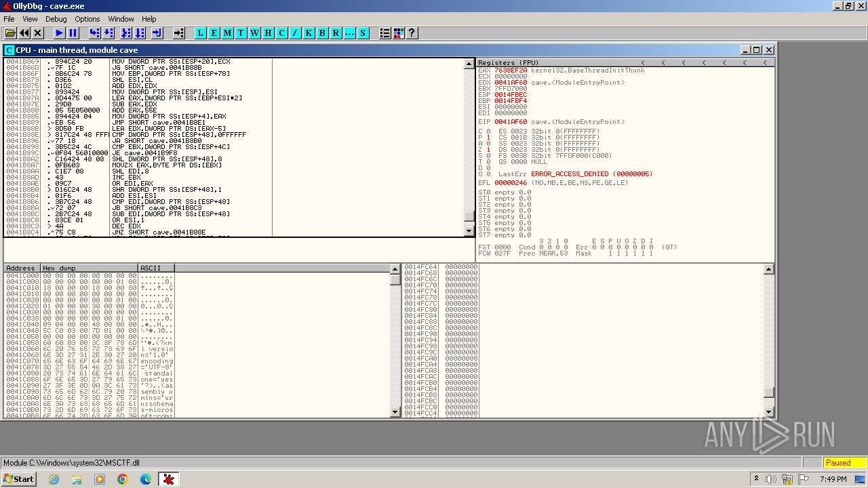Viewport: 868px width, 488px height.
Task: Click the Registers (FPU) header bar
Action: coord(625,62)
